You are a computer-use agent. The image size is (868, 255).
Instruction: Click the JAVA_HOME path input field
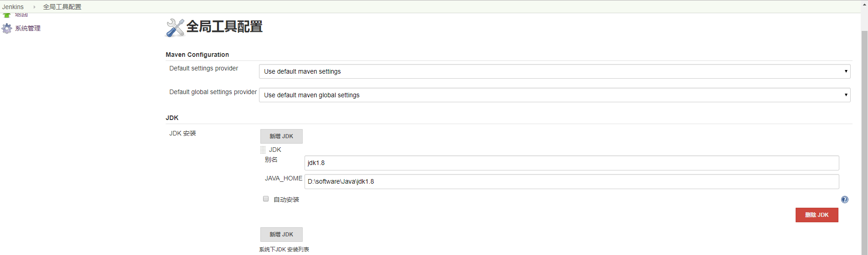pyautogui.click(x=571, y=181)
